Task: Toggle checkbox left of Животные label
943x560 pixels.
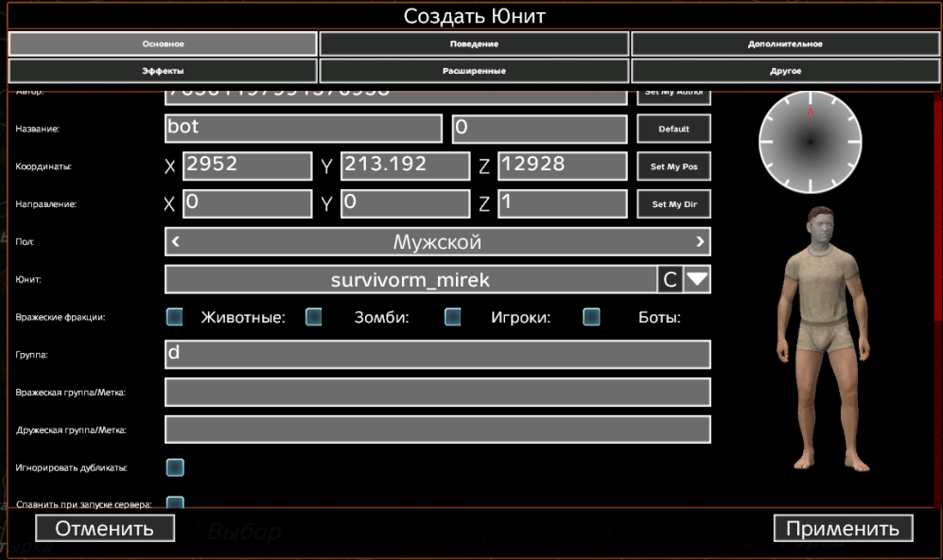Action: point(175,317)
